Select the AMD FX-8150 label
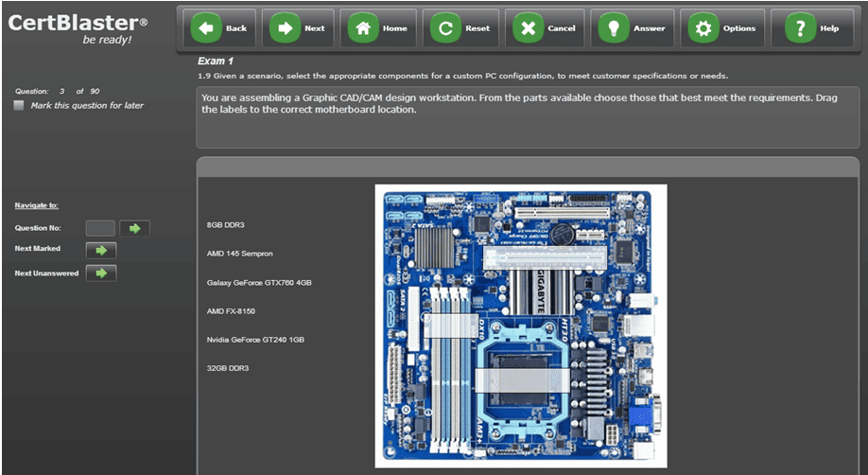The width and height of the screenshot is (868, 475). pyautogui.click(x=231, y=310)
